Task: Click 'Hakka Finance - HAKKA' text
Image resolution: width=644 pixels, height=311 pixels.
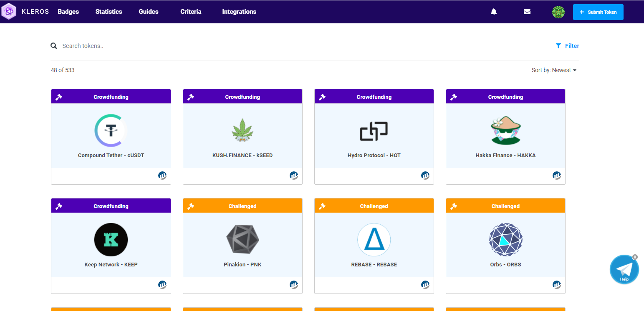Action: pos(505,155)
